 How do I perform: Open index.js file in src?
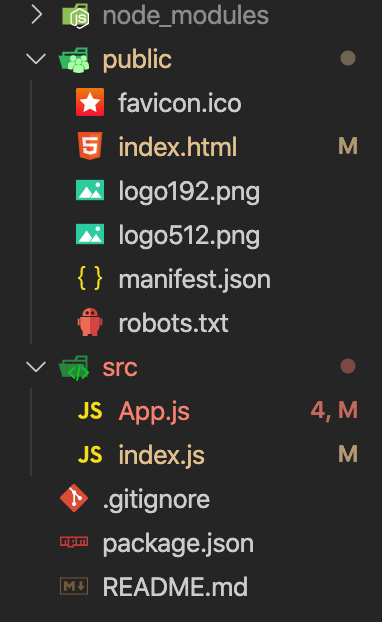point(161,455)
